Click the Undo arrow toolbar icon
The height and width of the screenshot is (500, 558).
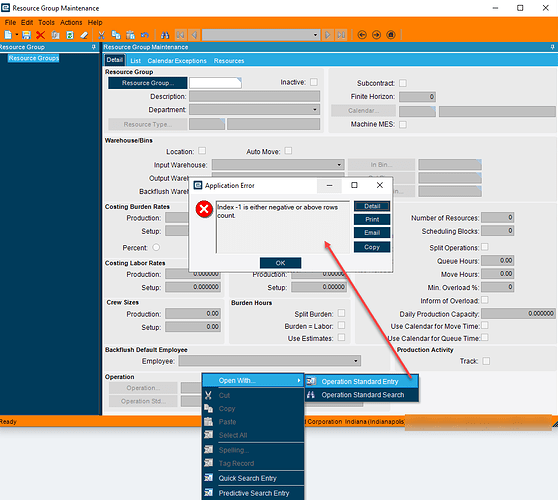(144, 35)
